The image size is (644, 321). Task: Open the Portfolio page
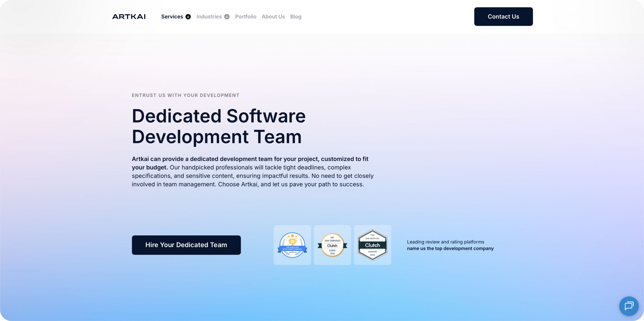click(x=245, y=17)
